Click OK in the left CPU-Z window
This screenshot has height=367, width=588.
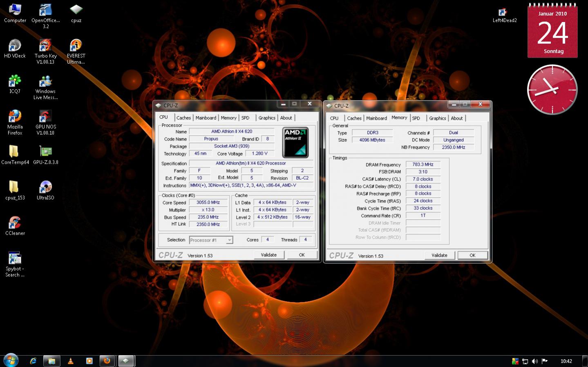(302, 255)
